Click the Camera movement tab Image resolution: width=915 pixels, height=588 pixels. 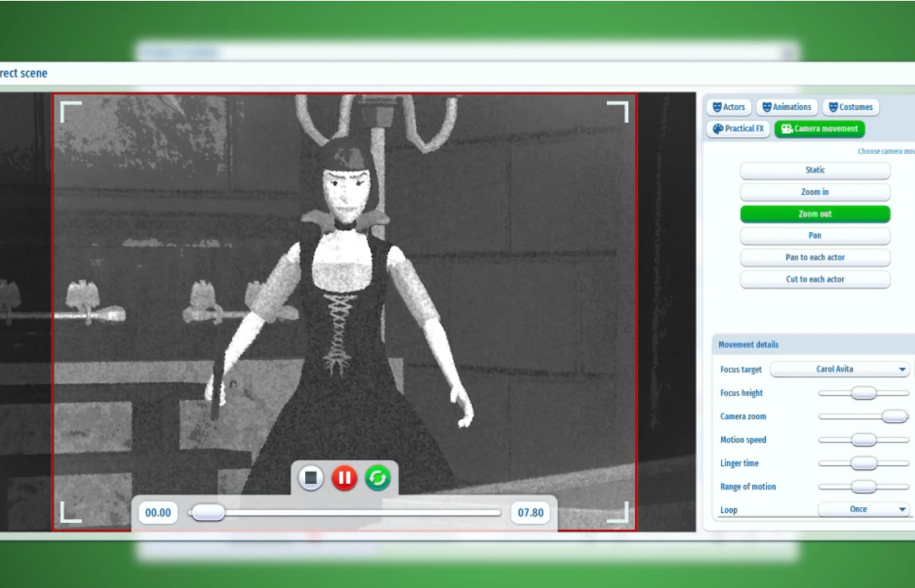coord(820,129)
